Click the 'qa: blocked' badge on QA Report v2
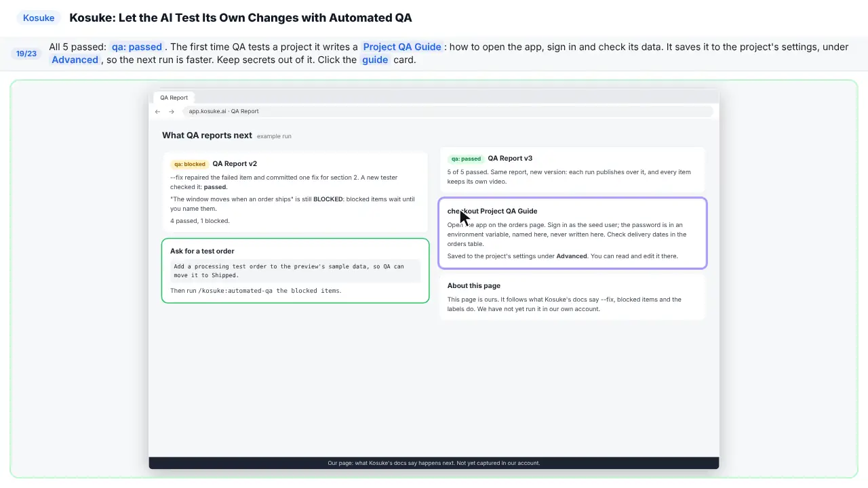Image resolution: width=868 pixels, height=488 pixels. point(189,164)
